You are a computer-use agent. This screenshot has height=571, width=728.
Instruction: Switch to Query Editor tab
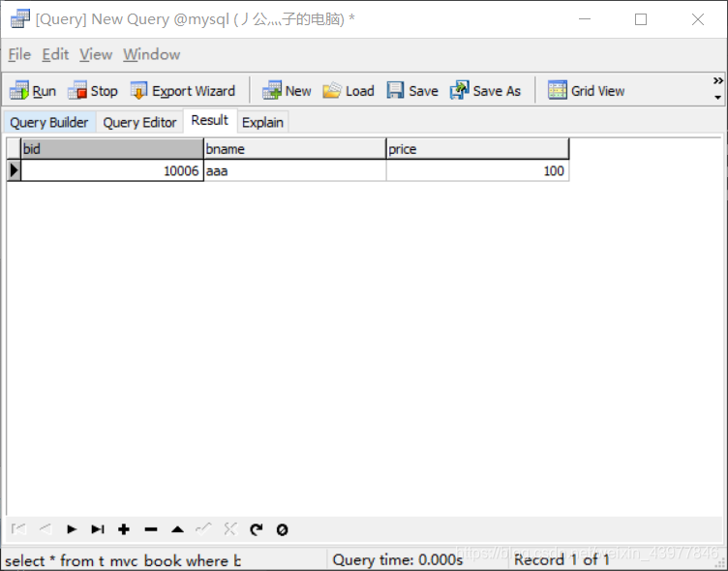pos(139,123)
